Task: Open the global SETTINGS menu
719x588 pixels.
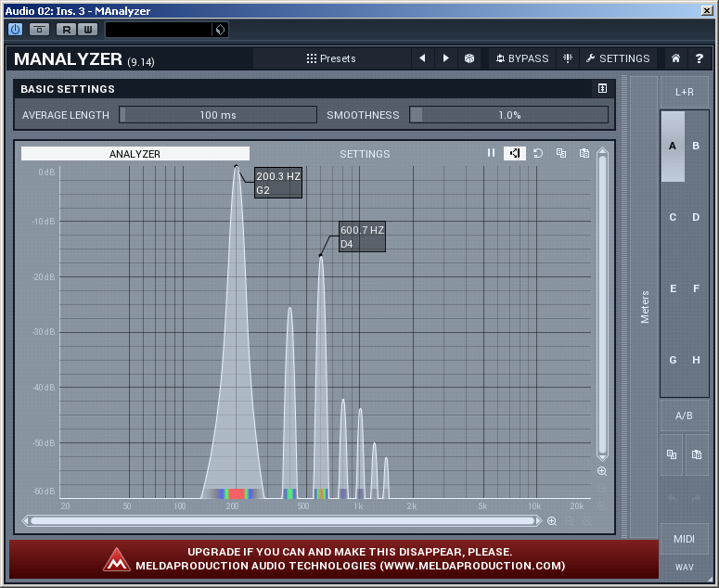Action: pyautogui.click(x=618, y=58)
